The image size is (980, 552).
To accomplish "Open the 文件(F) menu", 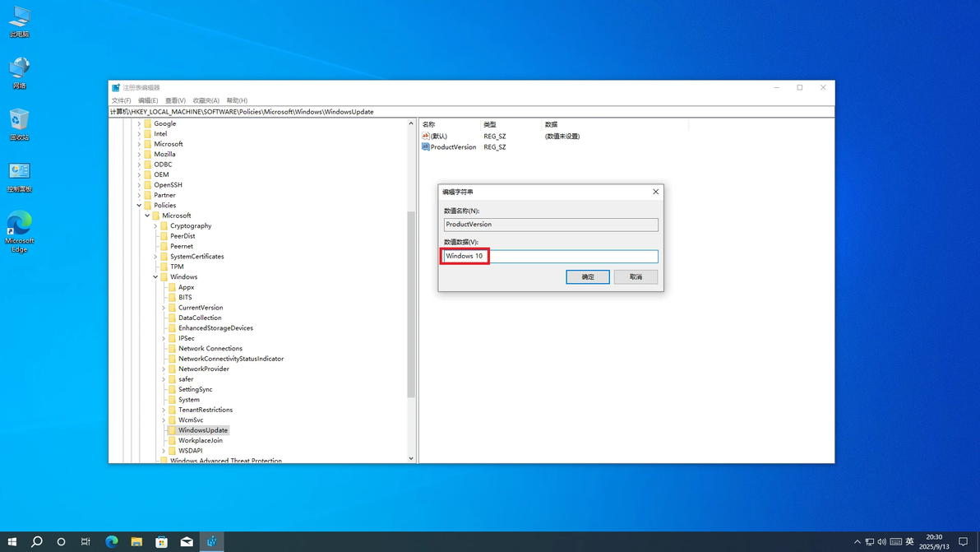I will 121,100.
